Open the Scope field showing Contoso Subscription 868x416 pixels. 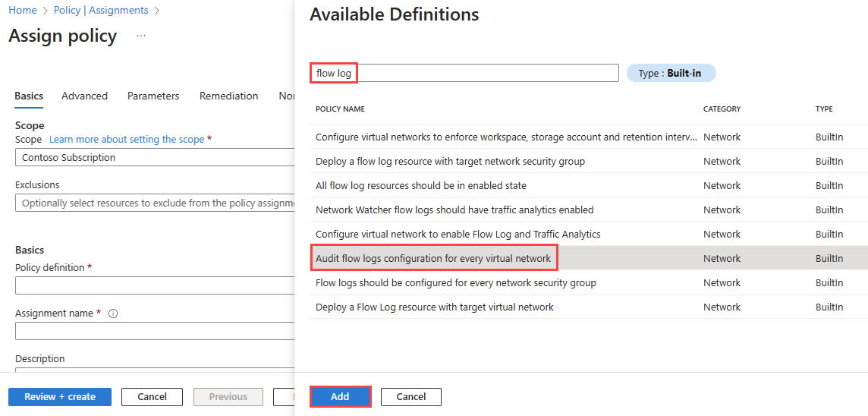(155, 158)
